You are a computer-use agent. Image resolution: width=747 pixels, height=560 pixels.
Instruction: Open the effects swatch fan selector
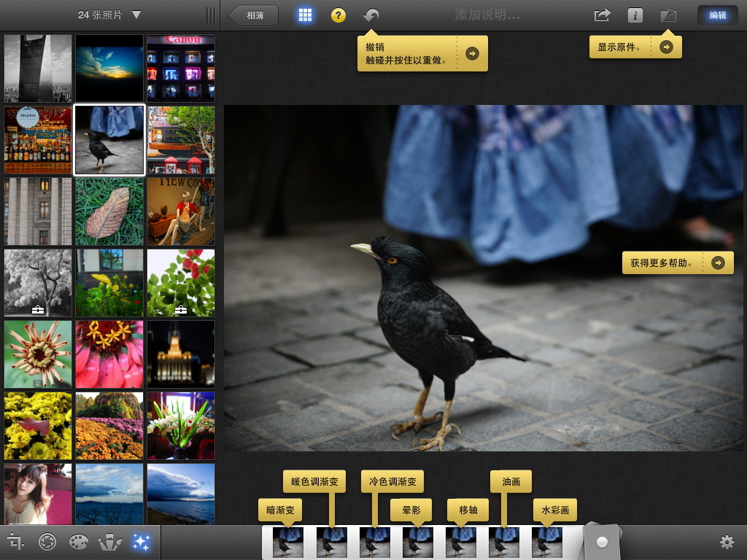(602, 542)
